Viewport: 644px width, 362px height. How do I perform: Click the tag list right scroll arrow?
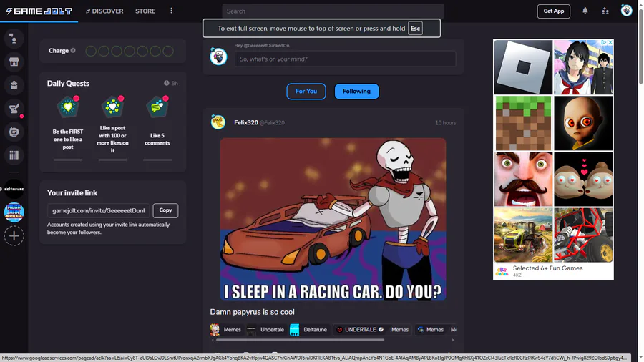(453, 340)
